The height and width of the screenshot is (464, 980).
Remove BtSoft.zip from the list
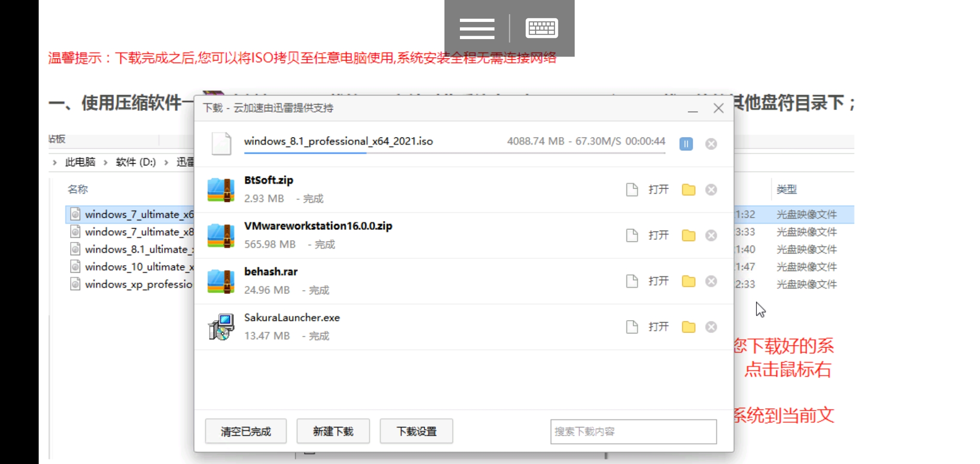point(711,190)
